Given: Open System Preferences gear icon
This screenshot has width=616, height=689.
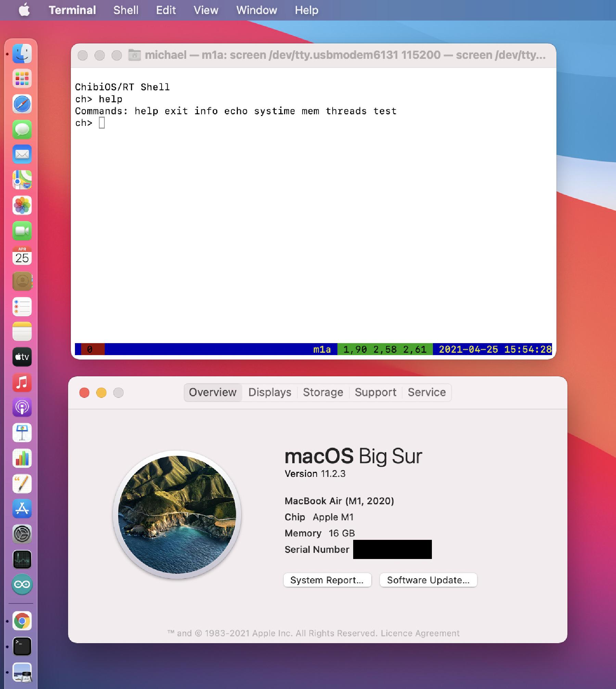Looking at the screenshot, I should point(22,534).
